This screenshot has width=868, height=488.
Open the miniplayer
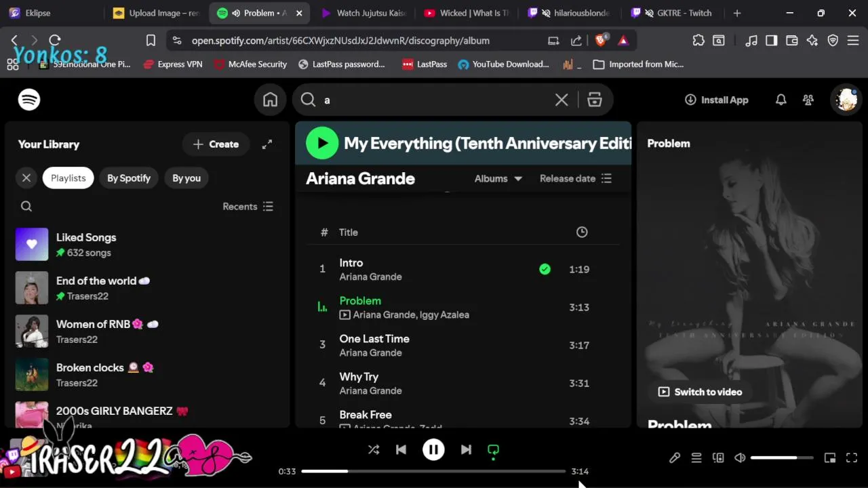point(830,458)
